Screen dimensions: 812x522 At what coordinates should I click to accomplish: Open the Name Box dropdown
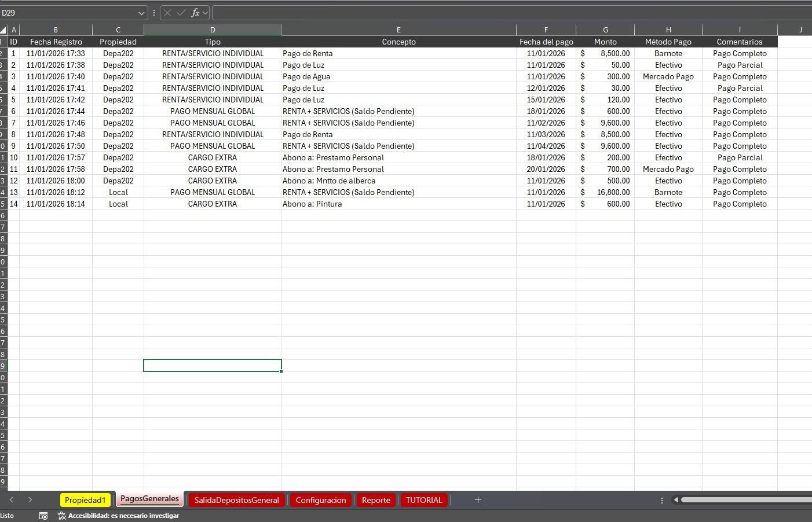click(141, 13)
